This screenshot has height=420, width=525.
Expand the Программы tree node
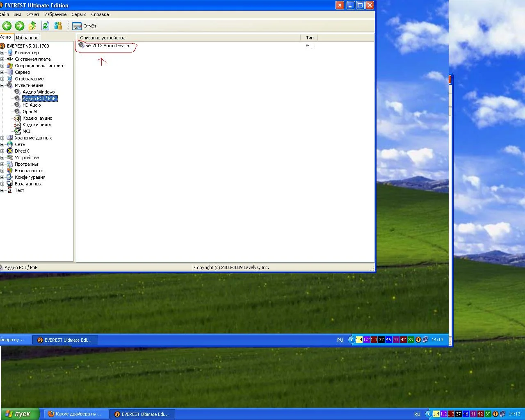pyautogui.click(x=2, y=164)
